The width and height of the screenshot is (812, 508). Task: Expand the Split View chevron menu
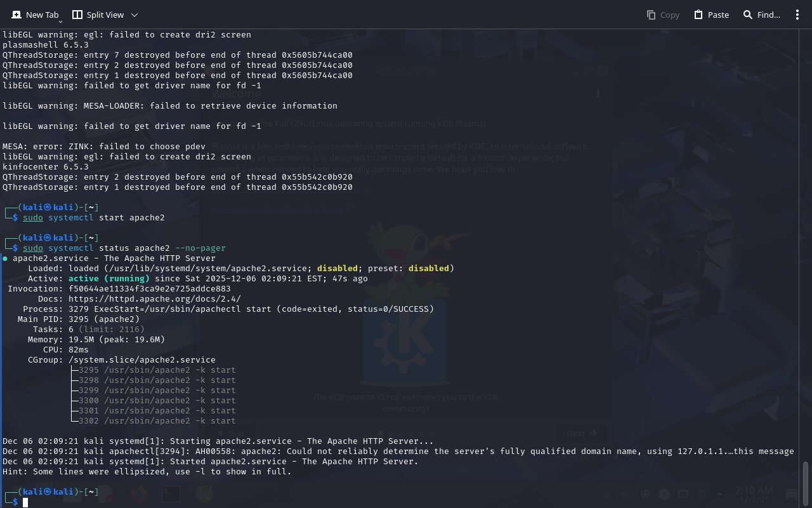134,15
